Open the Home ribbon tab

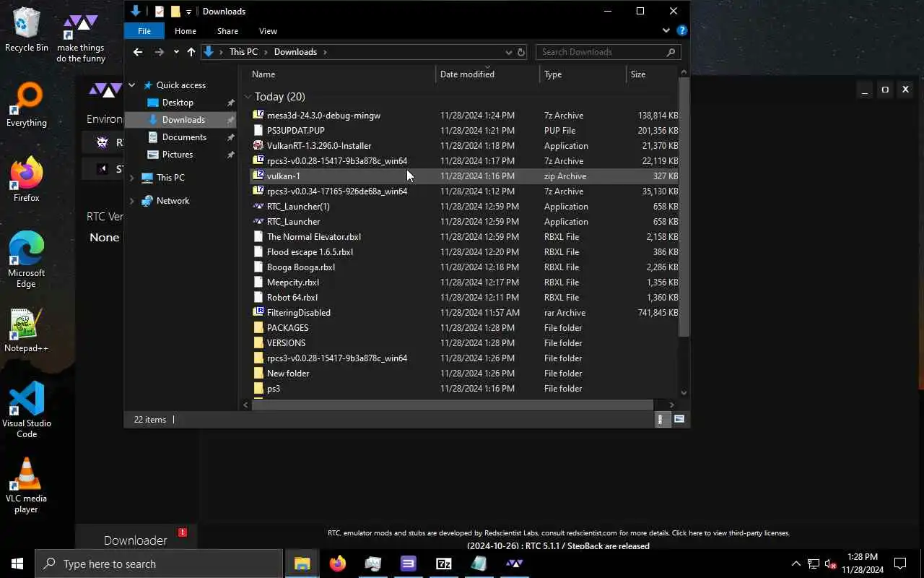(x=186, y=31)
